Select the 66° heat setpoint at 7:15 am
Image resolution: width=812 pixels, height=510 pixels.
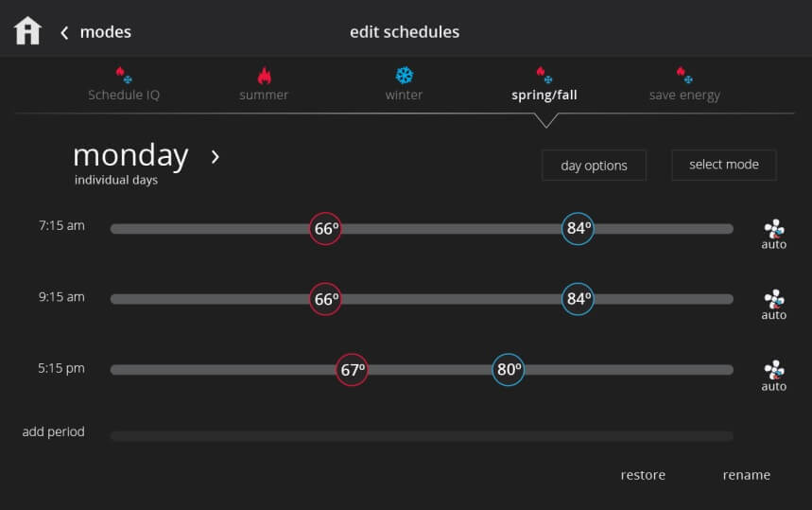(325, 229)
